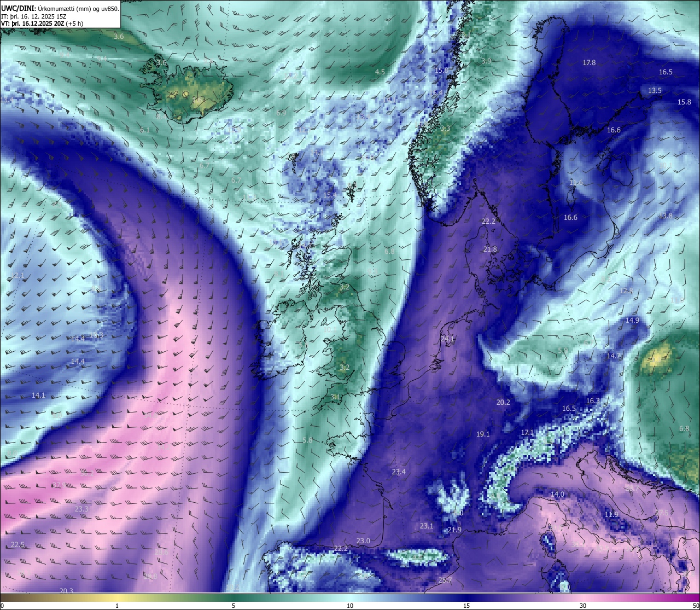Click the 24.1 value near the Netherlands
This screenshot has width=700, height=610.
pyautogui.click(x=447, y=339)
